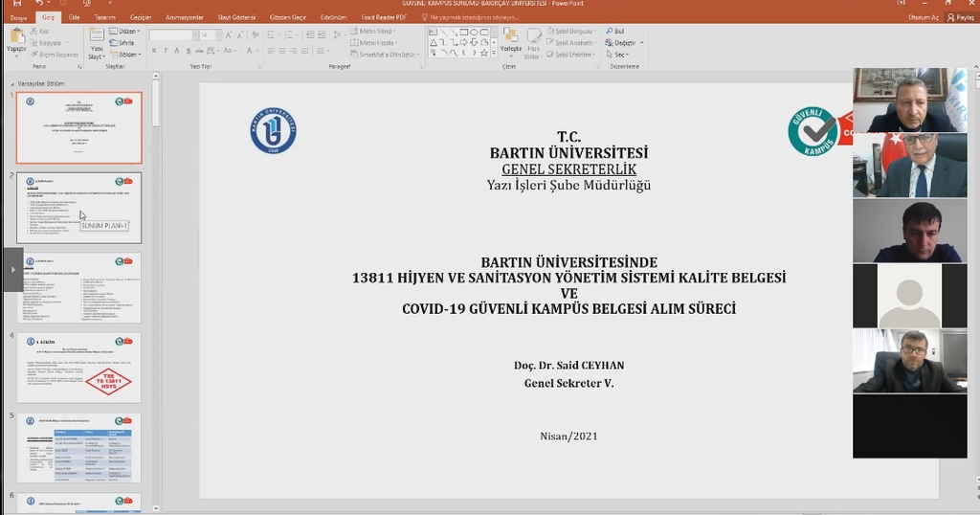Image resolution: width=980 pixels, height=515 pixels.
Task: Click the Yapıştır (Paste) icon
Action: [x=16, y=37]
